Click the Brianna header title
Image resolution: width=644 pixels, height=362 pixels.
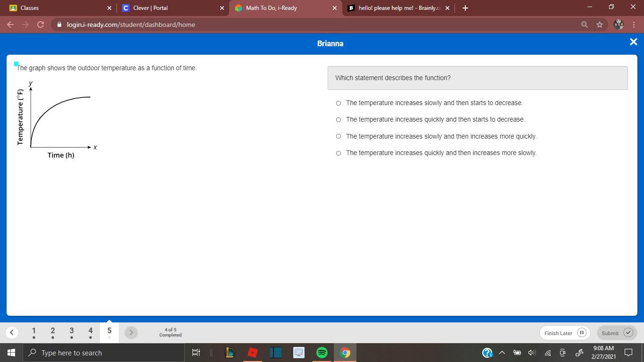(x=330, y=43)
